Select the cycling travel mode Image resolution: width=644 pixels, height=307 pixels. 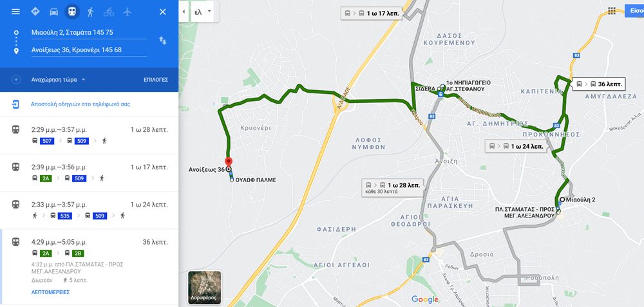tap(109, 12)
